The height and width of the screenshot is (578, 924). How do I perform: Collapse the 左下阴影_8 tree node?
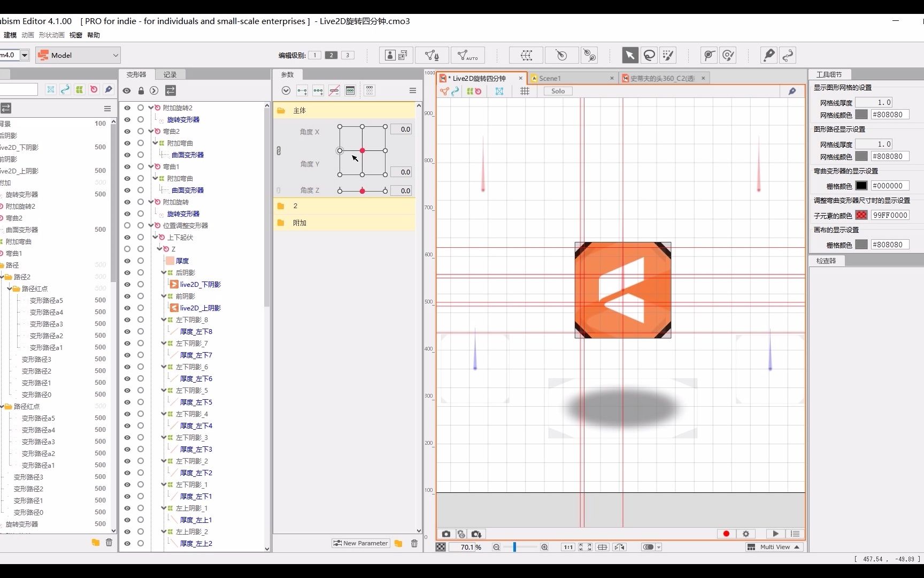click(164, 320)
